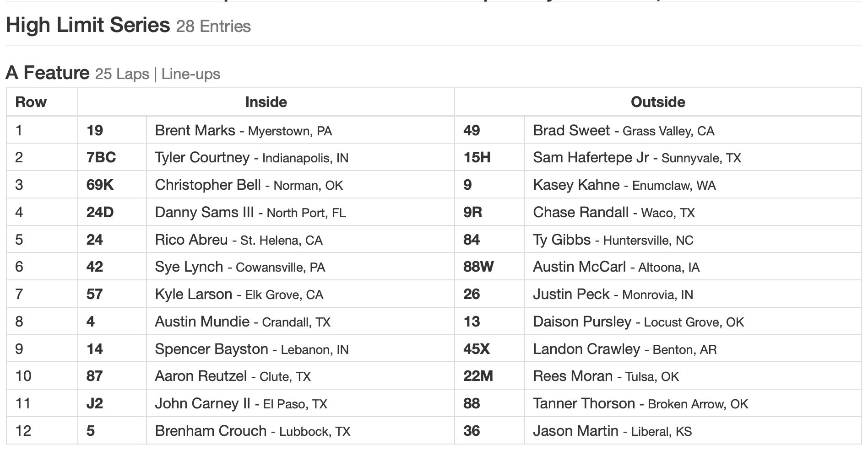Select Kasey Kahne in the outside column
The width and height of the screenshot is (868, 450).
pyautogui.click(x=576, y=185)
